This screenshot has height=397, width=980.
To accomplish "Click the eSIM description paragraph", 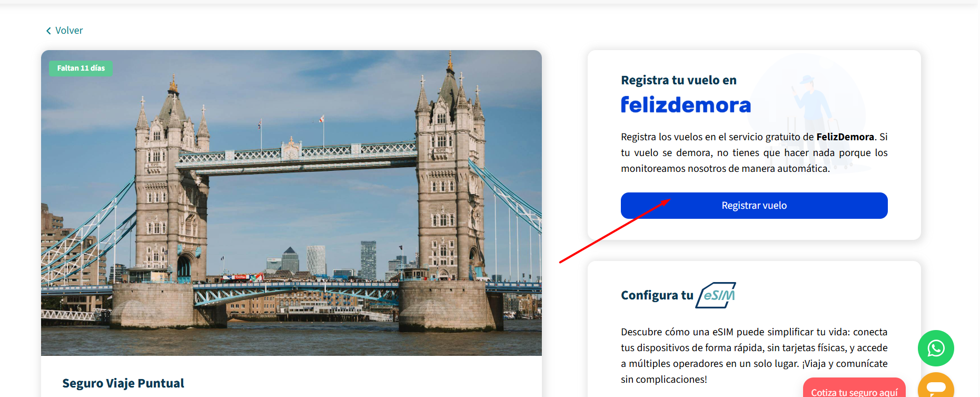I will [754, 356].
